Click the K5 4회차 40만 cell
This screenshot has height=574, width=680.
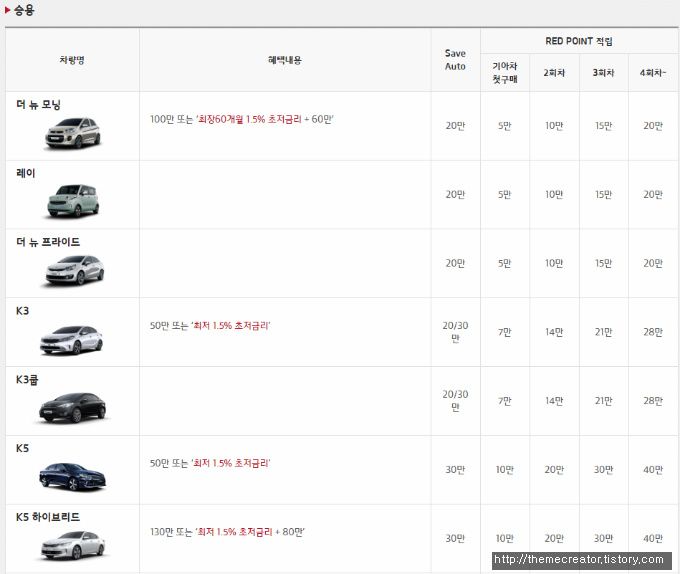coord(653,470)
